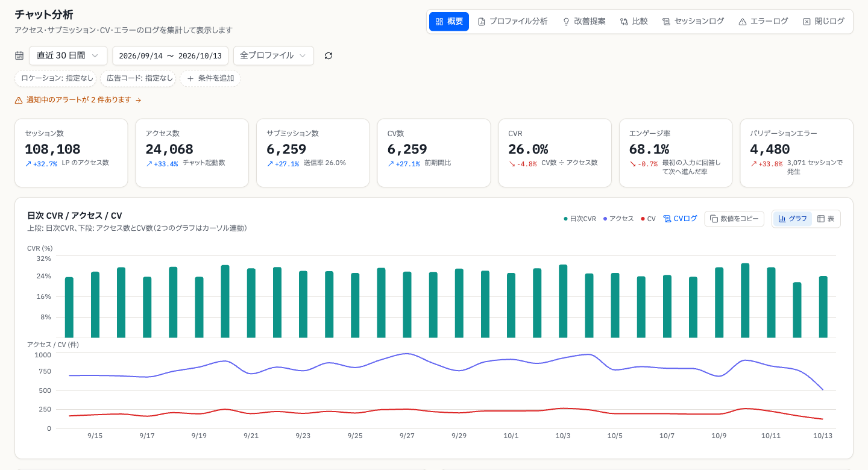Toggle 日次CVR legend series

click(579, 219)
